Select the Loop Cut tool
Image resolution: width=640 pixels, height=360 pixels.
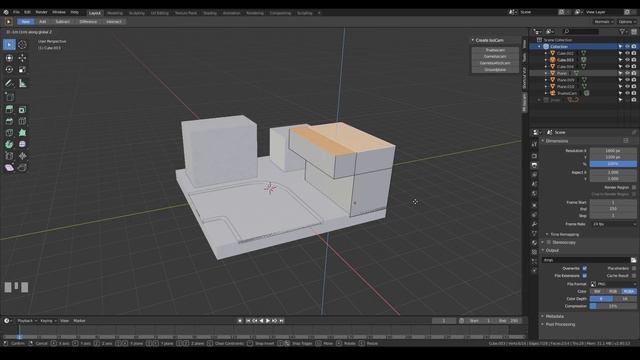22,121
